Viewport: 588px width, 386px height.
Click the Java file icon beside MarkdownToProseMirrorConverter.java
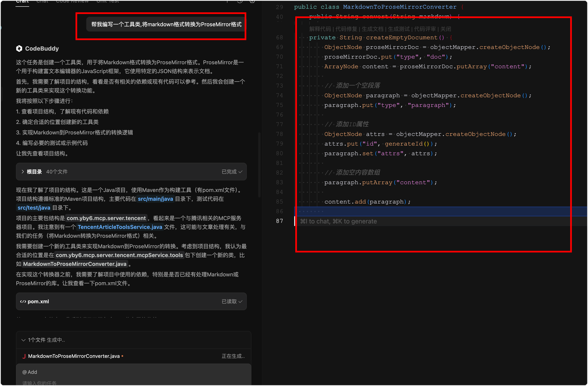[x=24, y=356]
